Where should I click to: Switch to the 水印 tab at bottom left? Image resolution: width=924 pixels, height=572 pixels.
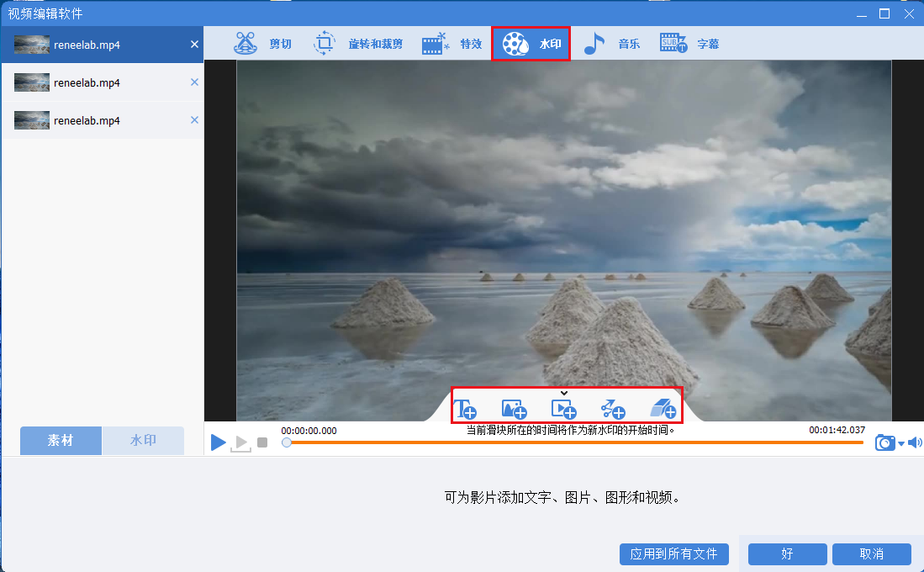coord(143,441)
